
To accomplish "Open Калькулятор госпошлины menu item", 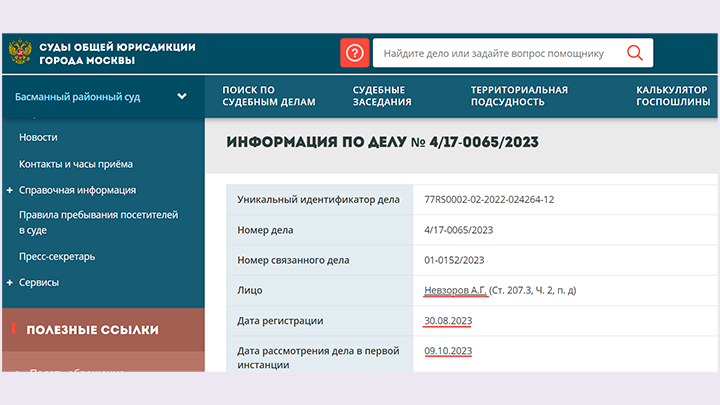I will tap(673, 96).
